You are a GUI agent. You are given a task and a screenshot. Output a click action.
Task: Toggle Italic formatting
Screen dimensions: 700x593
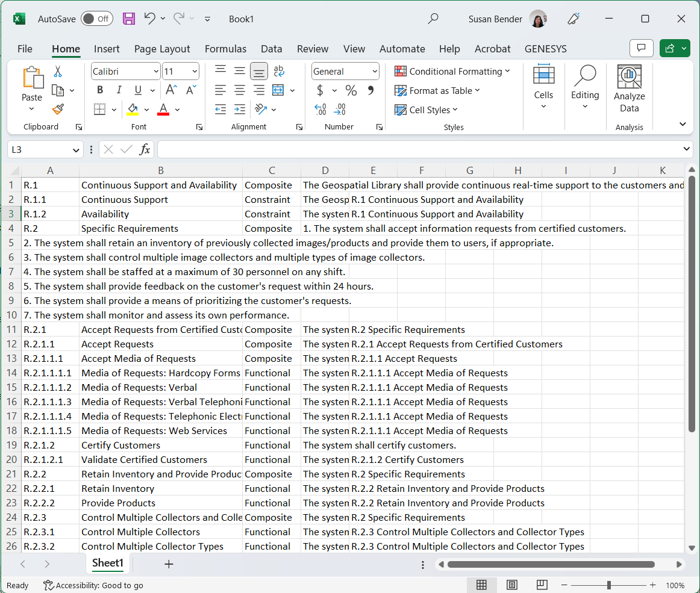pos(119,90)
